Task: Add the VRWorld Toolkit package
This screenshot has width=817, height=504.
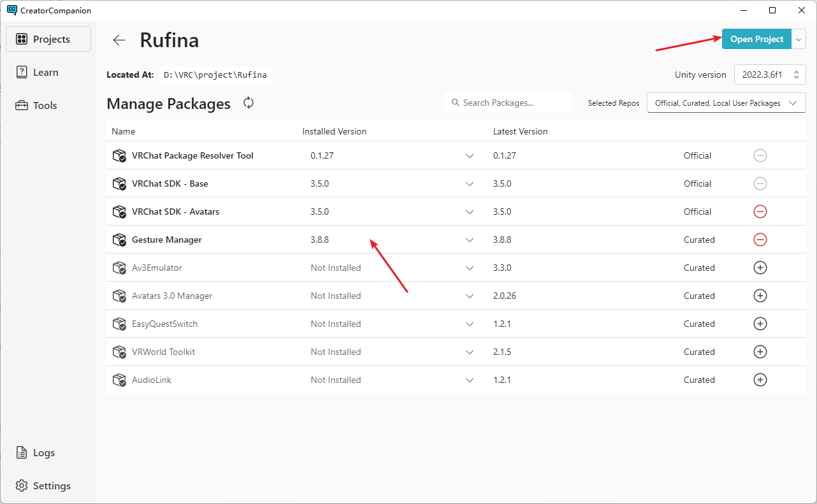Action: click(x=760, y=352)
